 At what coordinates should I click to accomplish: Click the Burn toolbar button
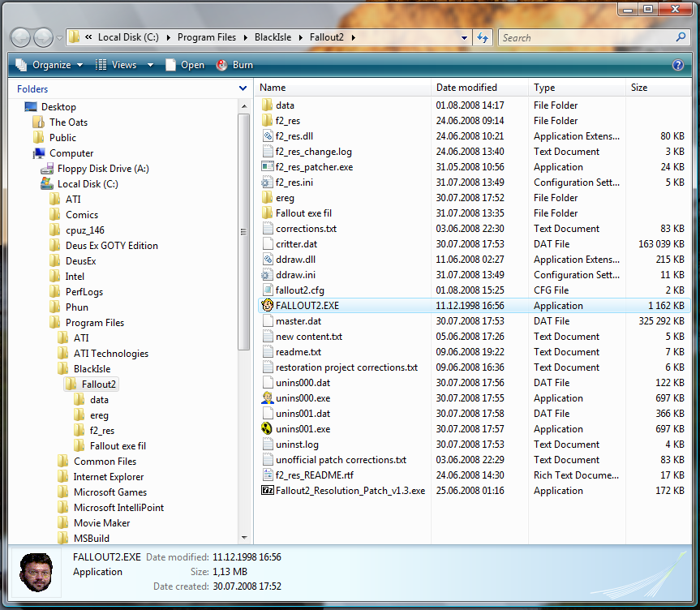235,65
